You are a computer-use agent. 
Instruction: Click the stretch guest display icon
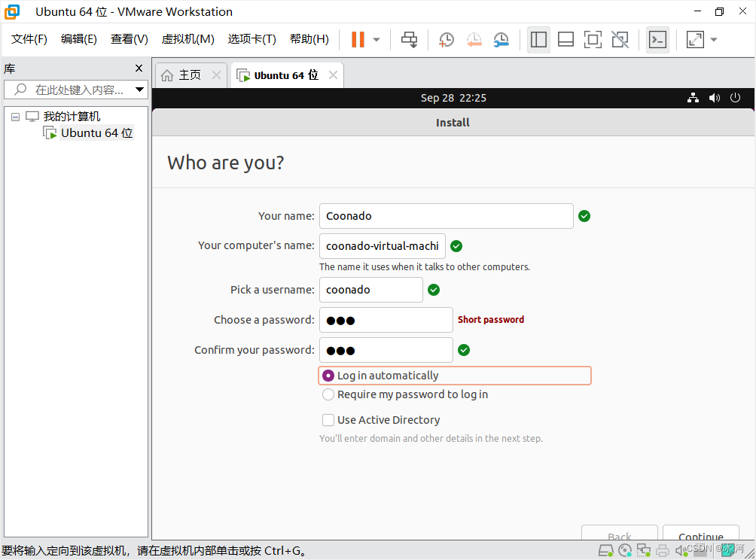pos(695,40)
